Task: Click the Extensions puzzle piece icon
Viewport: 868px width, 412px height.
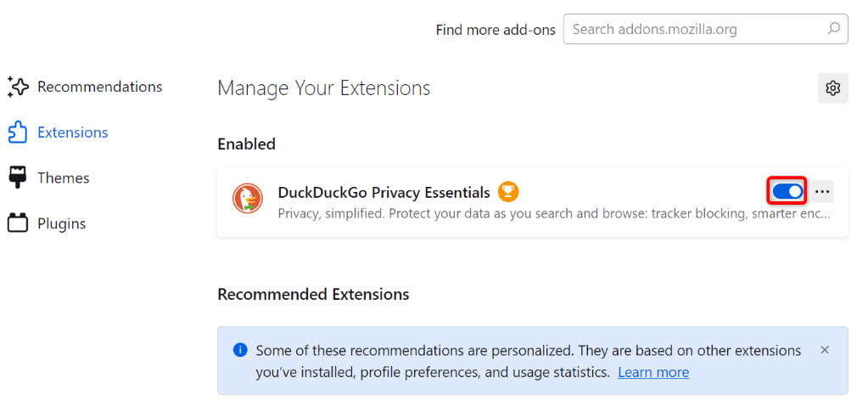Action: pos(18,133)
